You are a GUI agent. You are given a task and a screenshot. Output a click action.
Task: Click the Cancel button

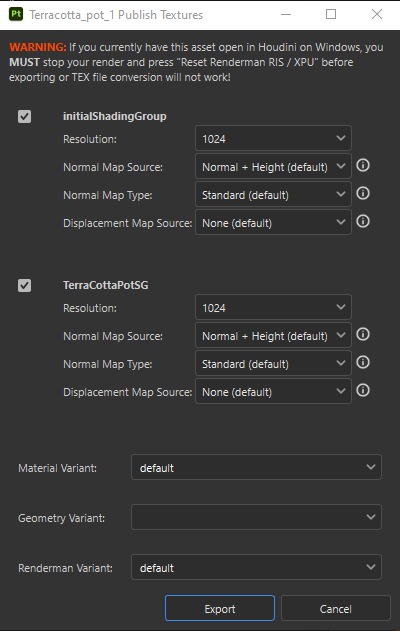click(336, 608)
